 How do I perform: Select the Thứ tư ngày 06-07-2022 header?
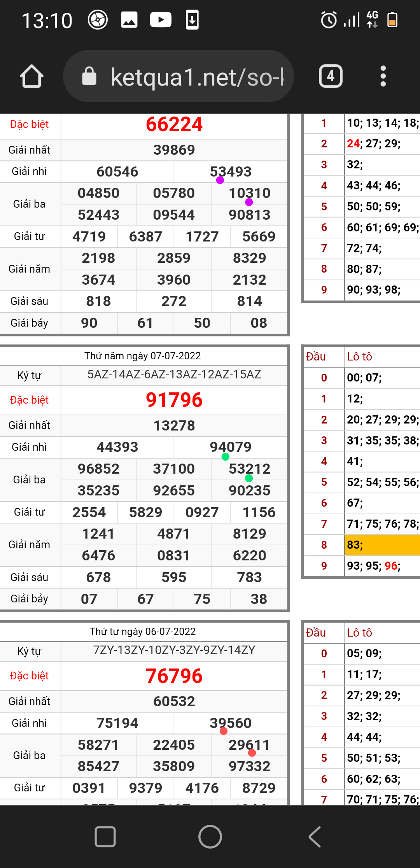pos(143,632)
